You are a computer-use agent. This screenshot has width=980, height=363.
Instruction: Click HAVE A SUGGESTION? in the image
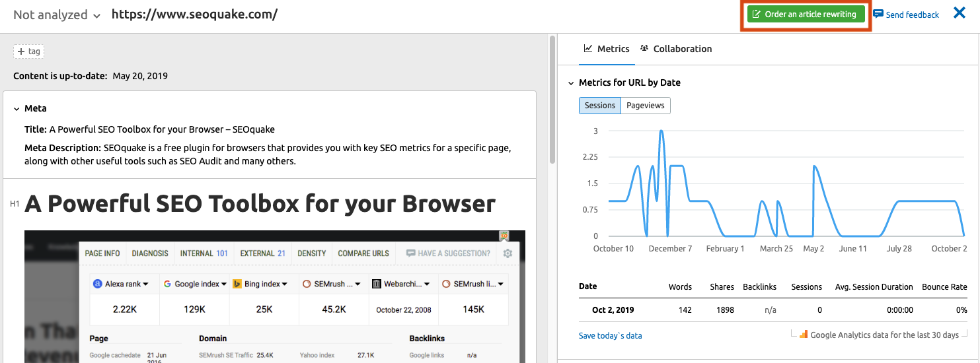pos(448,253)
